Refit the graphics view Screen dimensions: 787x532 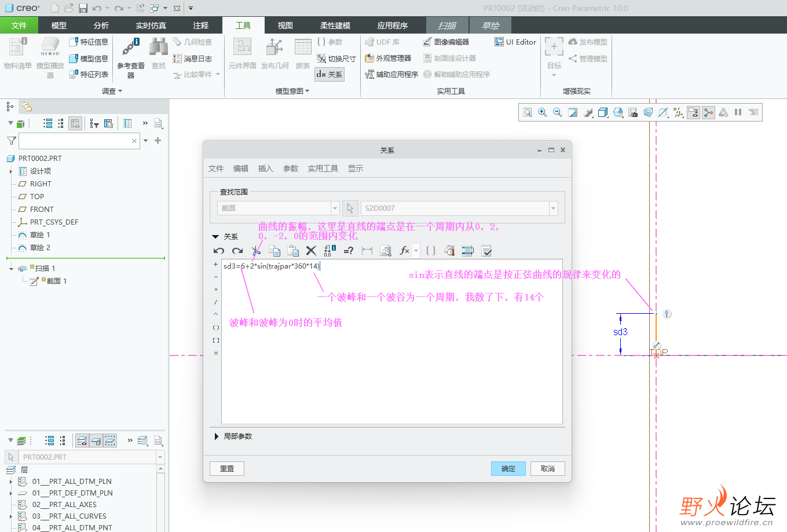(528, 112)
